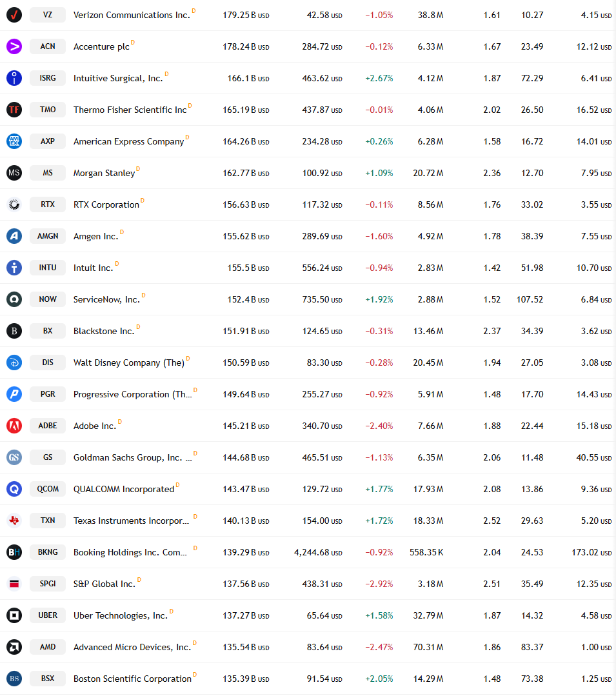Click the Accenture purple logo icon
This screenshot has height=696, width=616.
(x=14, y=46)
